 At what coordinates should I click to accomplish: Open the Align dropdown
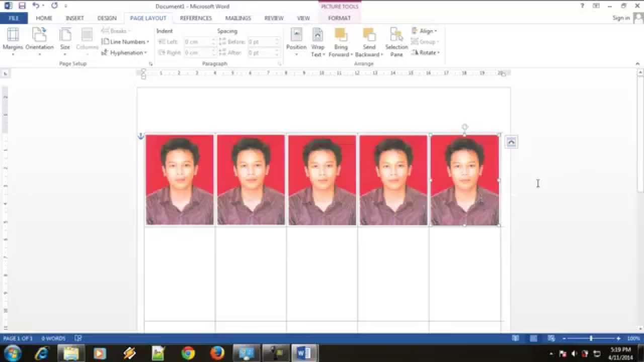click(424, 31)
